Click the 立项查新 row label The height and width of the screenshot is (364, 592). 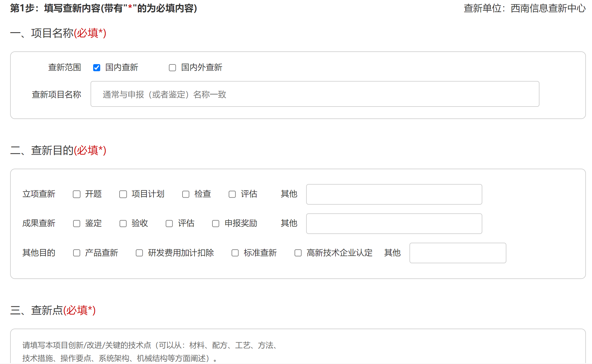[x=39, y=194]
